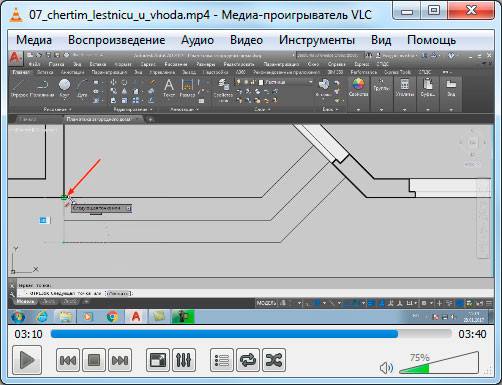The image size is (502, 385).
Task: Open the Помощь menu
Action: pyautogui.click(x=431, y=40)
